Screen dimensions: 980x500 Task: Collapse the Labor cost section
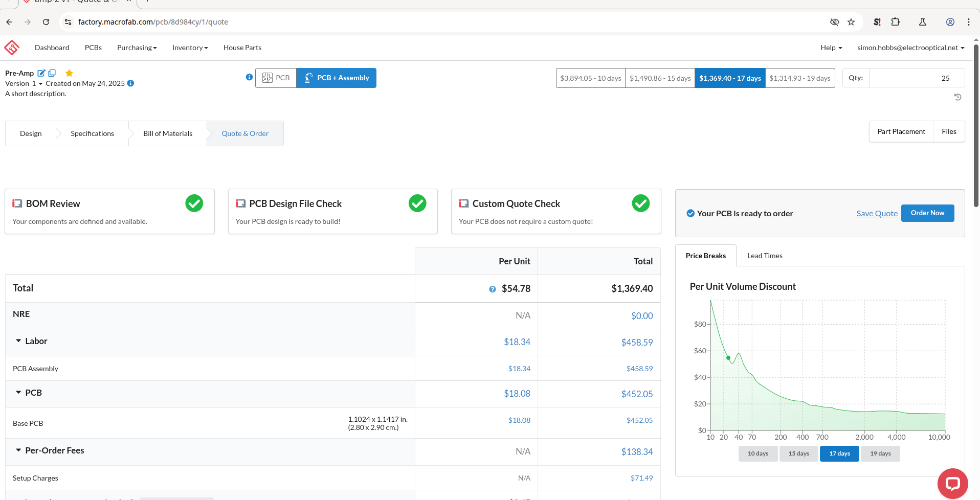[18, 341]
